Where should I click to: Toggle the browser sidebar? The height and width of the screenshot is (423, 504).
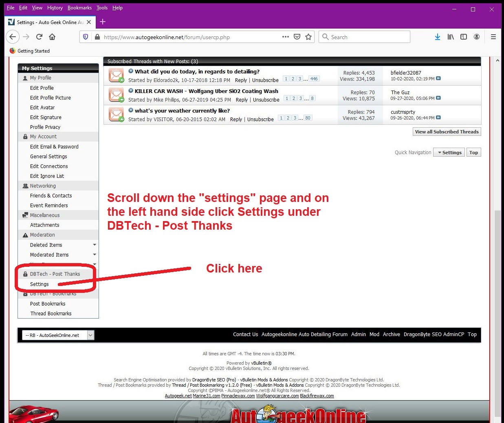point(464,37)
